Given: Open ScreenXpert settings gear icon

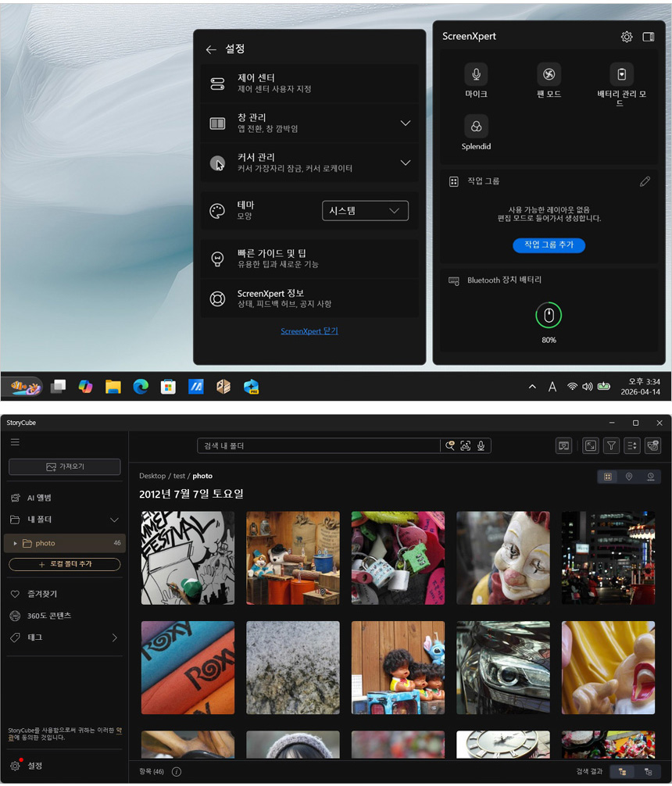Looking at the screenshot, I should pyautogui.click(x=626, y=37).
